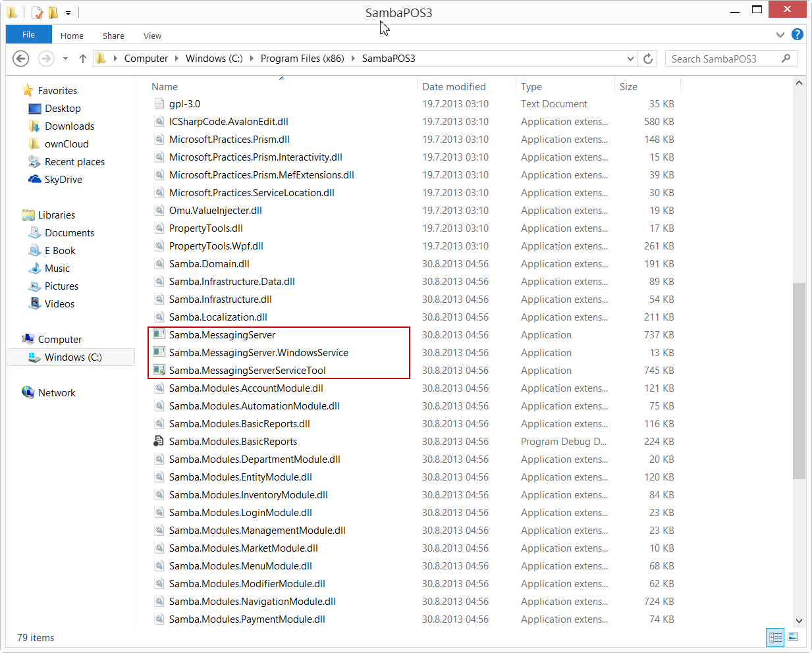The width and height of the screenshot is (812, 653).
Task: Select Downloads in the Favorites pane
Action: click(x=69, y=126)
